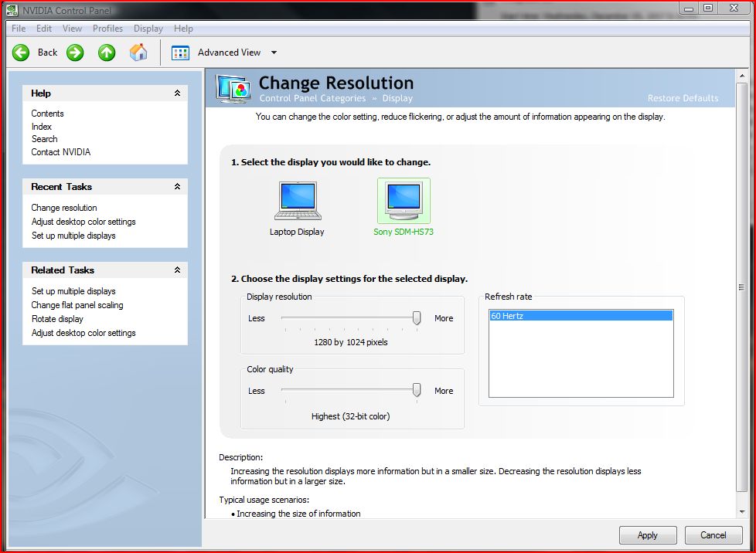Click the Display breadcrumb link
The width and height of the screenshot is (756, 553).
tap(397, 98)
